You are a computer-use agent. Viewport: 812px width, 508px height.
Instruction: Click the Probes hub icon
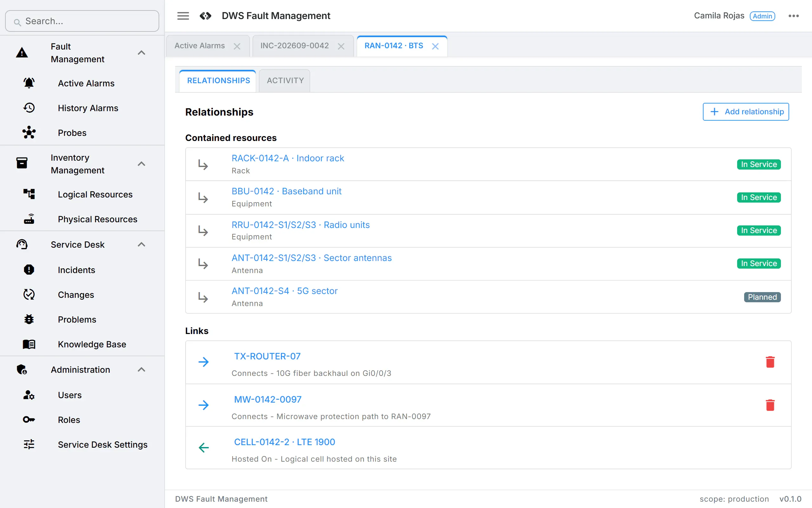(x=29, y=133)
